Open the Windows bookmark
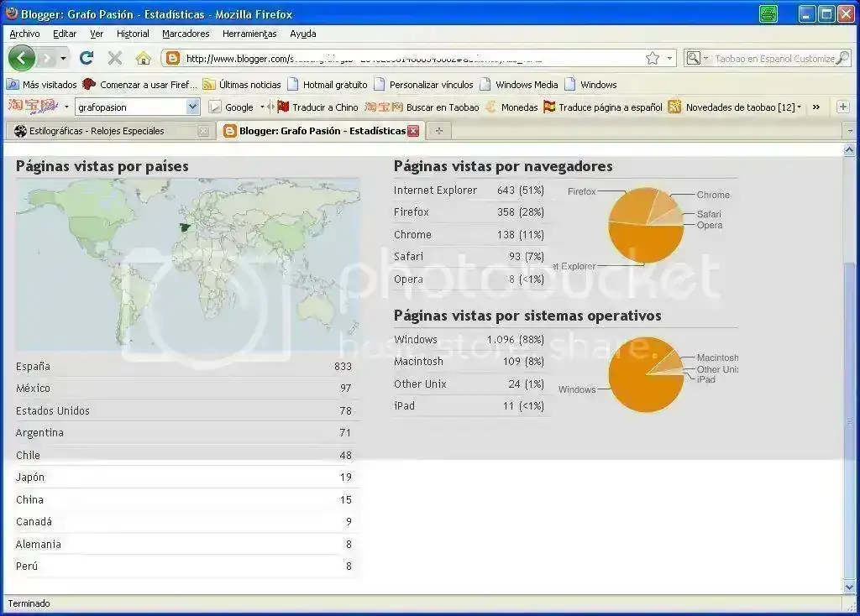860x616 pixels. coord(590,85)
